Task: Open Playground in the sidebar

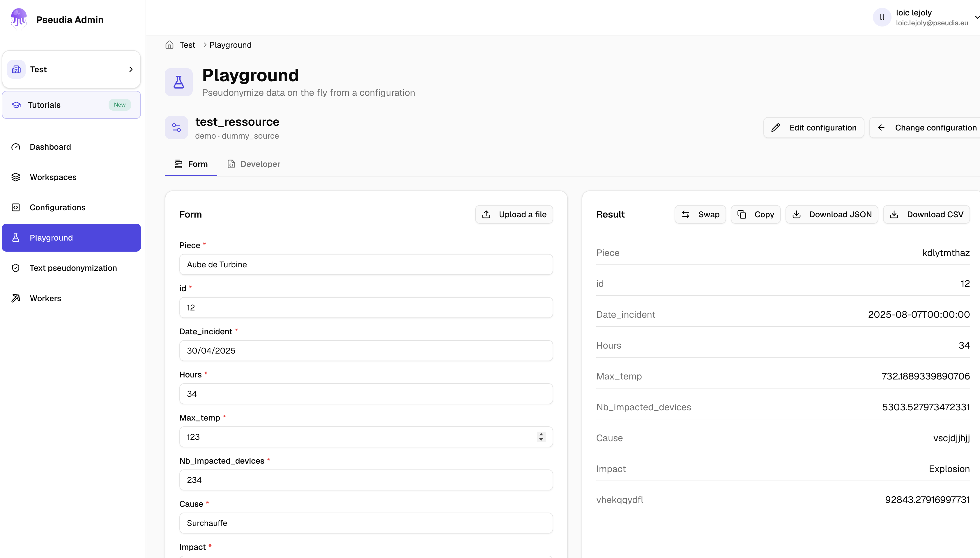Action: (x=71, y=238)
